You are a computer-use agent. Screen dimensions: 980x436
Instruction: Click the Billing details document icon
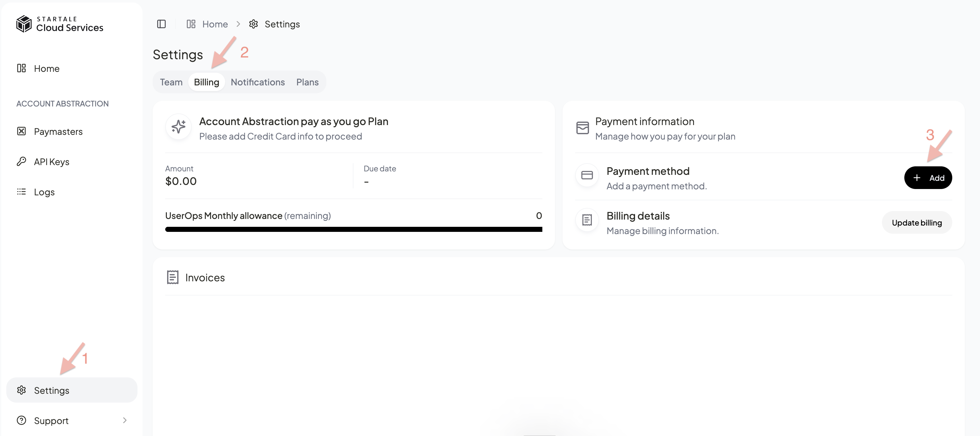point(586,220)
